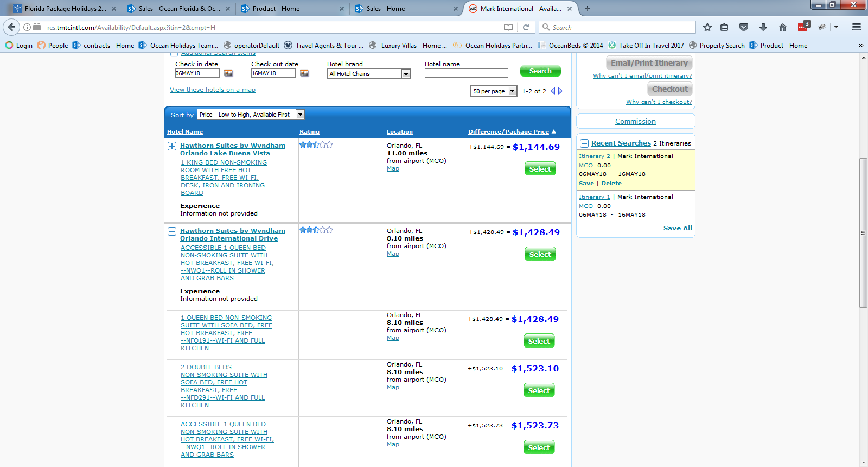Expand Hawthorn Suites Orlando Lake Buena Vista row
This screenshot has width=868, height=467.
[x=172, y=146]
